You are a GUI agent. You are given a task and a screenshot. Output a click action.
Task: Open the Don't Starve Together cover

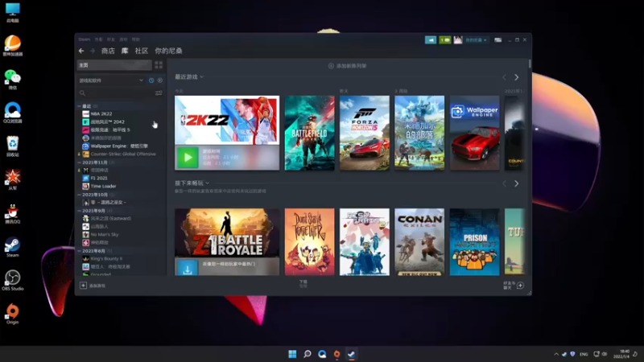pyautogui.click(x=310, y=242)
